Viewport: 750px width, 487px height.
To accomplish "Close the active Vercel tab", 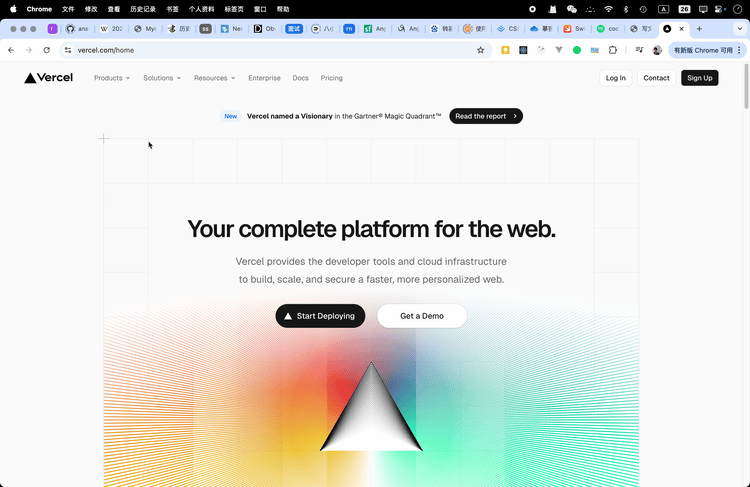I will [682, 29].
